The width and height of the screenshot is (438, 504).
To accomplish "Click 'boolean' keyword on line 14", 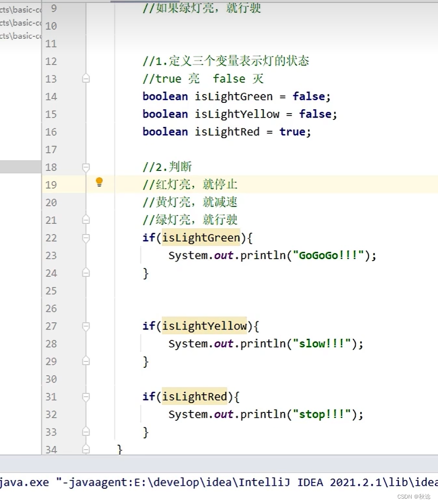I will coord(165,96).
